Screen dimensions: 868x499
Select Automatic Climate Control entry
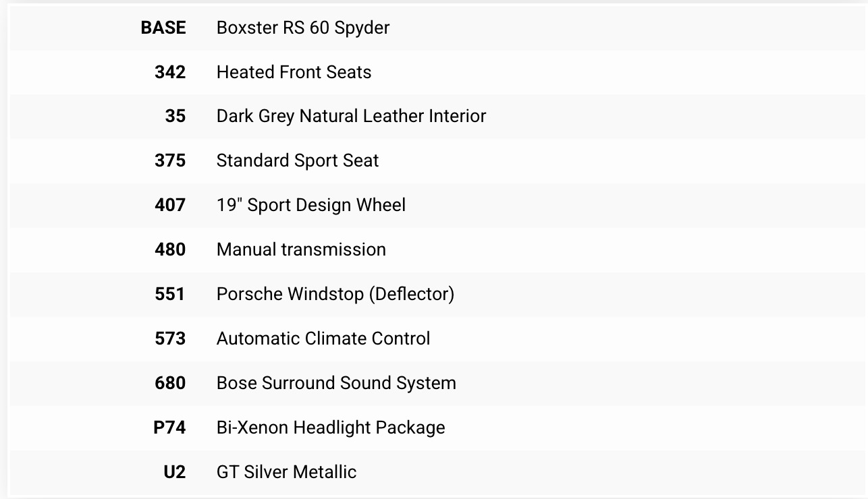[323, 339]
